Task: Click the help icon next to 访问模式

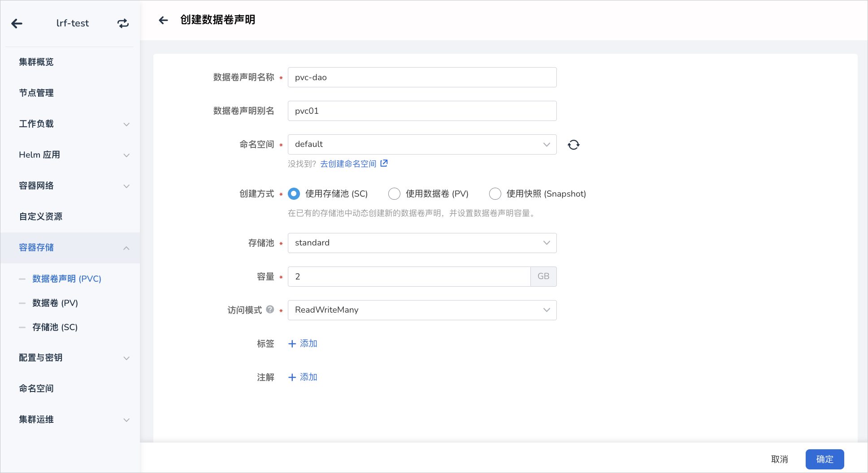Action: click(x=270, y=309)
